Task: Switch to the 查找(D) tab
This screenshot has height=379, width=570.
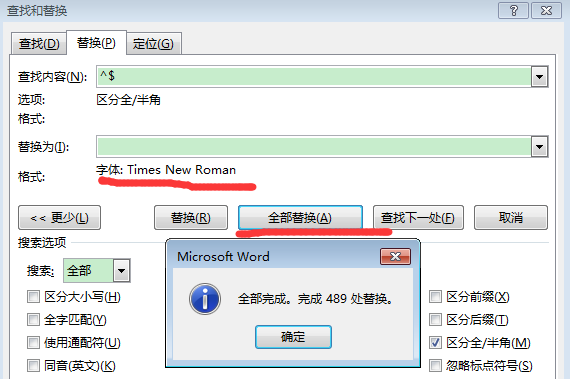Action: (39, 44)
